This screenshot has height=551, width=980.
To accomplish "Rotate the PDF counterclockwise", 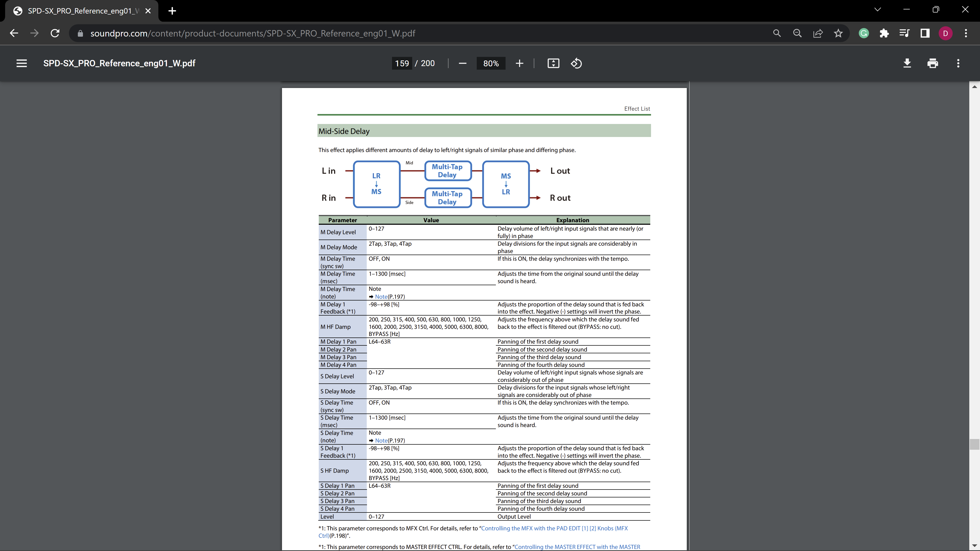I will pyautogui.click(x=576, y=64).
